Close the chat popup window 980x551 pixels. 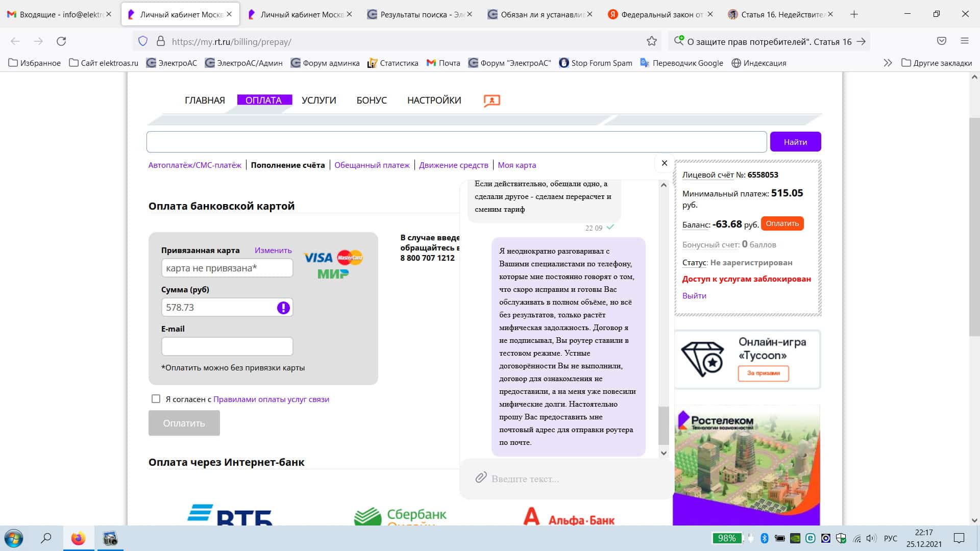tap(665, 163)
